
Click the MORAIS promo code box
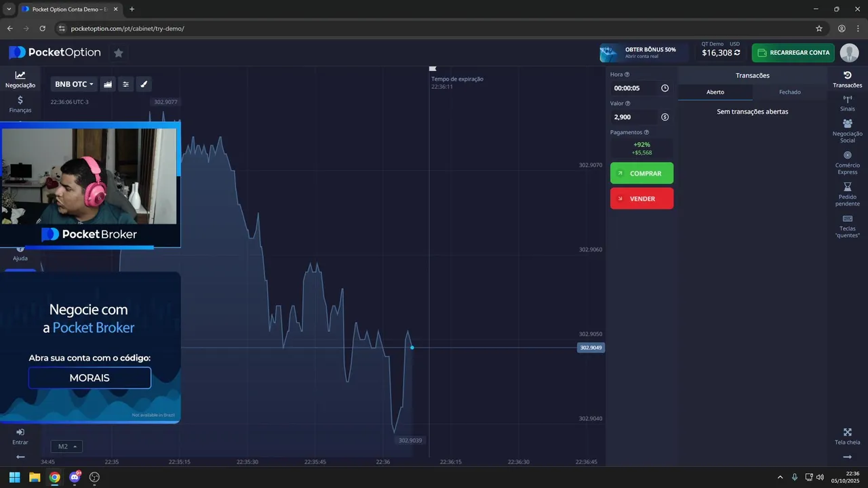coord(90,378)
